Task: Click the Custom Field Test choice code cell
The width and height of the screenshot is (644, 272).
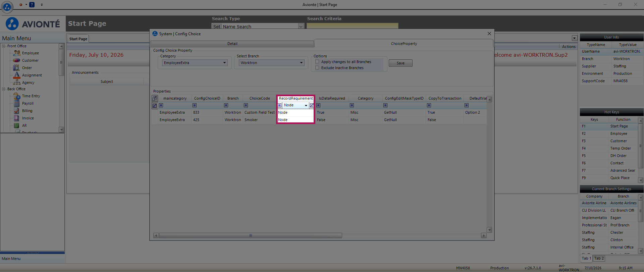Action: (260, 112)
